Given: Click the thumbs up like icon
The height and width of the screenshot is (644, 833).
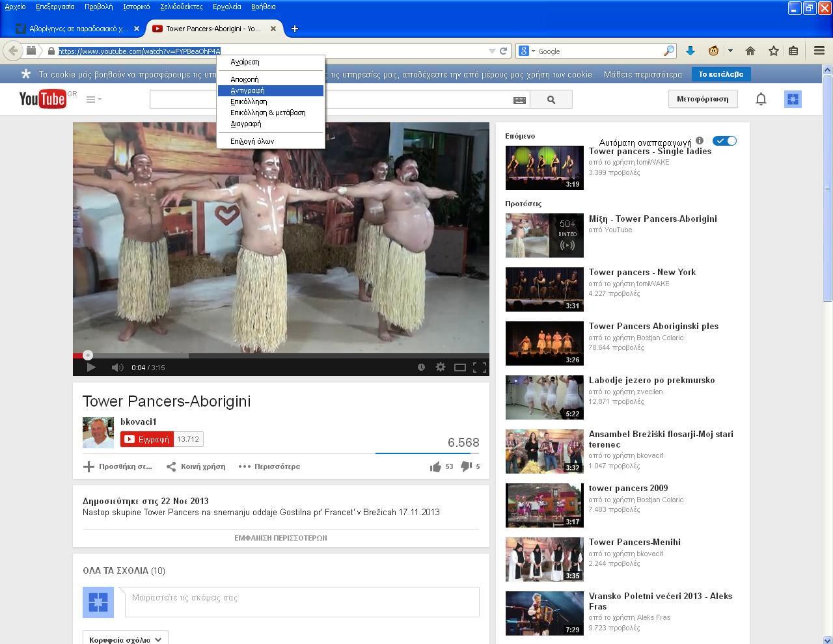Looking at the screenshot, I should click(435, 466).
